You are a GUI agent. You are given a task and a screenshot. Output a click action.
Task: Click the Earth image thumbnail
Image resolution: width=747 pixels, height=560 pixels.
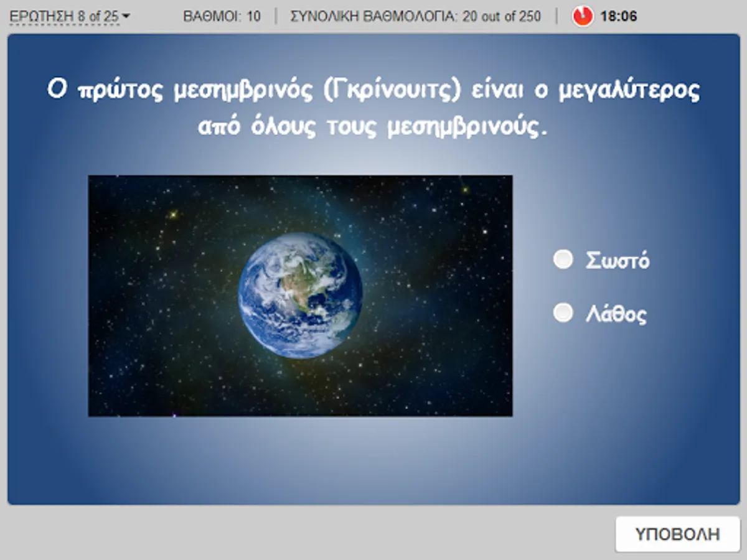tap(300, 296)
